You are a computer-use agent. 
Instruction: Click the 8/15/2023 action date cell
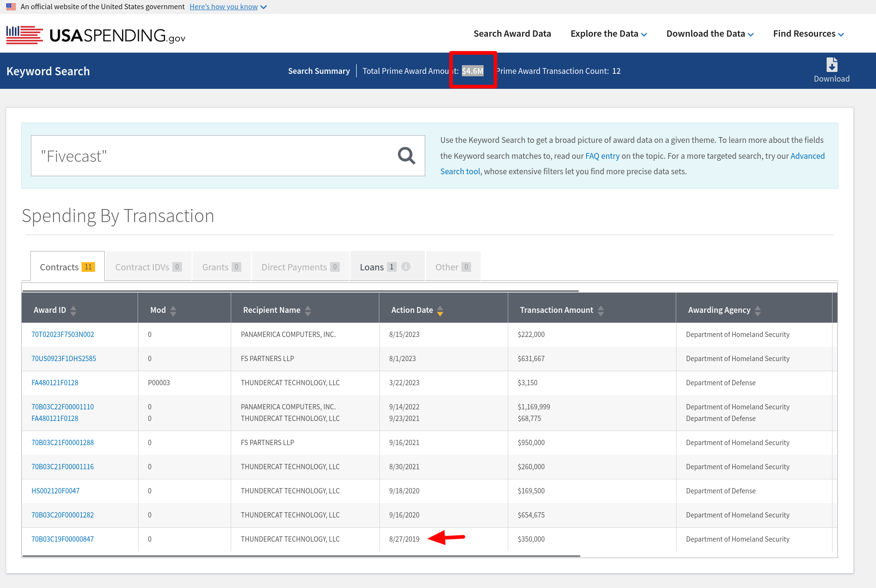point(404,335)
